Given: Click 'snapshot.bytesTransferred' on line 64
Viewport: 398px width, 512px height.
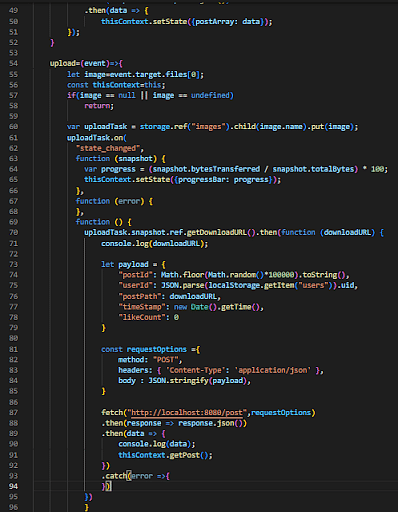Looking at the screenshot, I should coord(206,169).
